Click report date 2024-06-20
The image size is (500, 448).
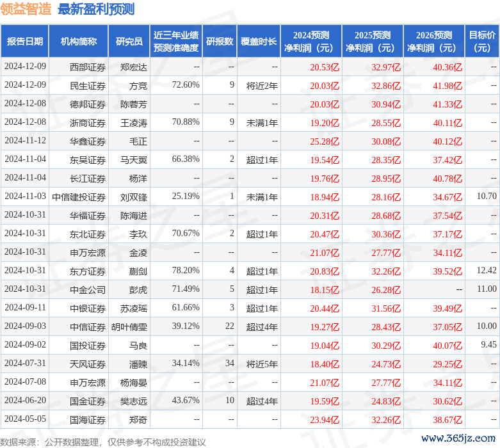(25, 400)
